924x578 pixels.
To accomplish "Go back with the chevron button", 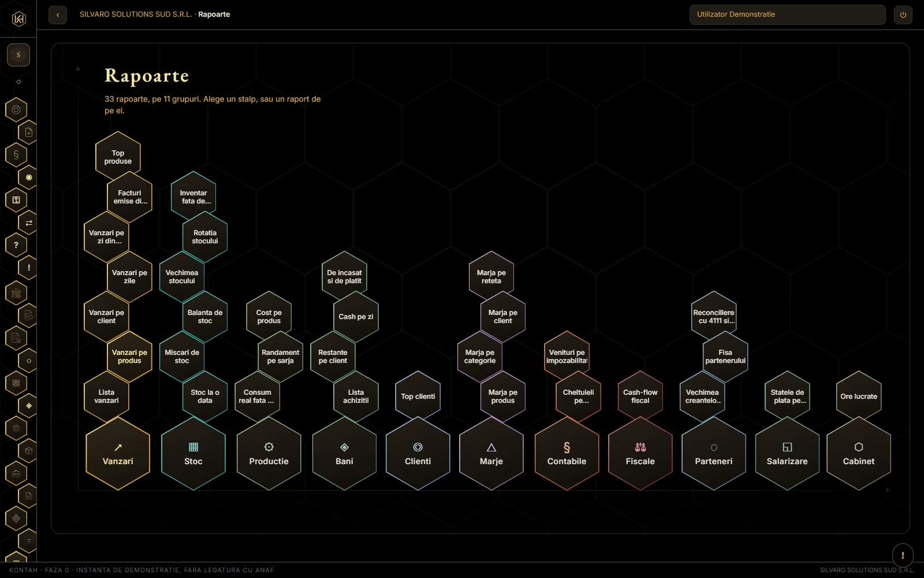I will point(58,15).
